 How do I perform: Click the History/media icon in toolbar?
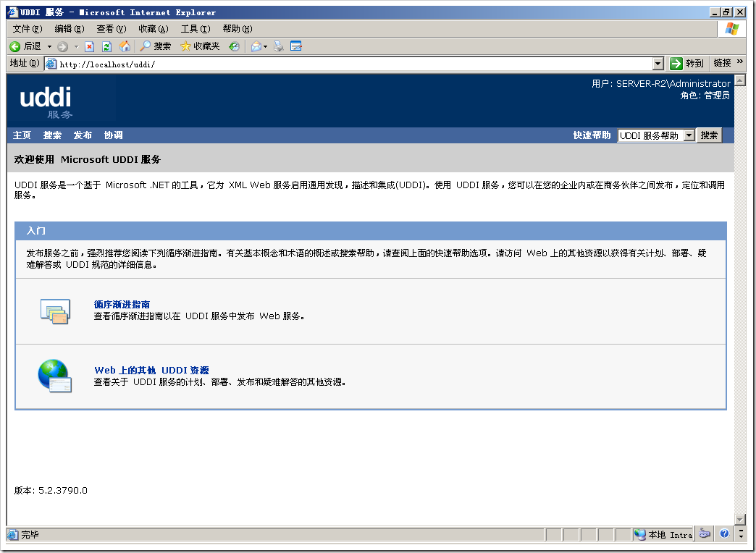tap(234, 46)
